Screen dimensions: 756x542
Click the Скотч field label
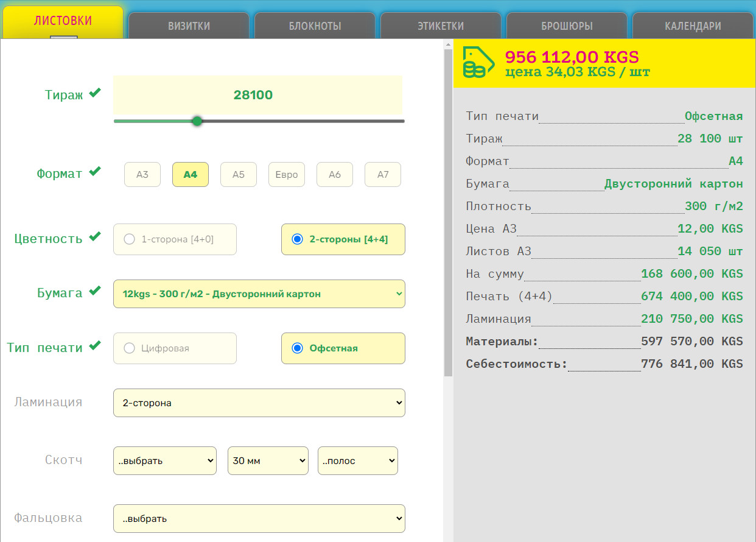coord(64,460)
